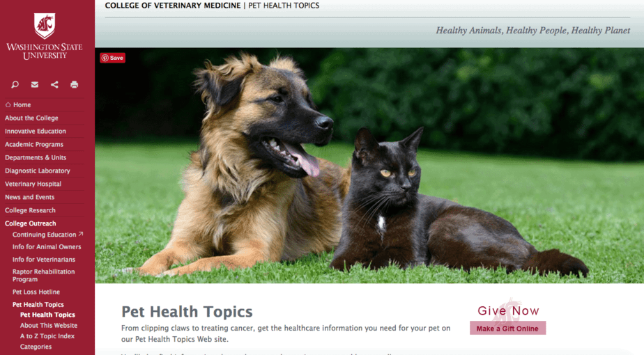644x355 pixels.
Task: Click the College of Veterinary Medicine header
Action: coord(173,6)
